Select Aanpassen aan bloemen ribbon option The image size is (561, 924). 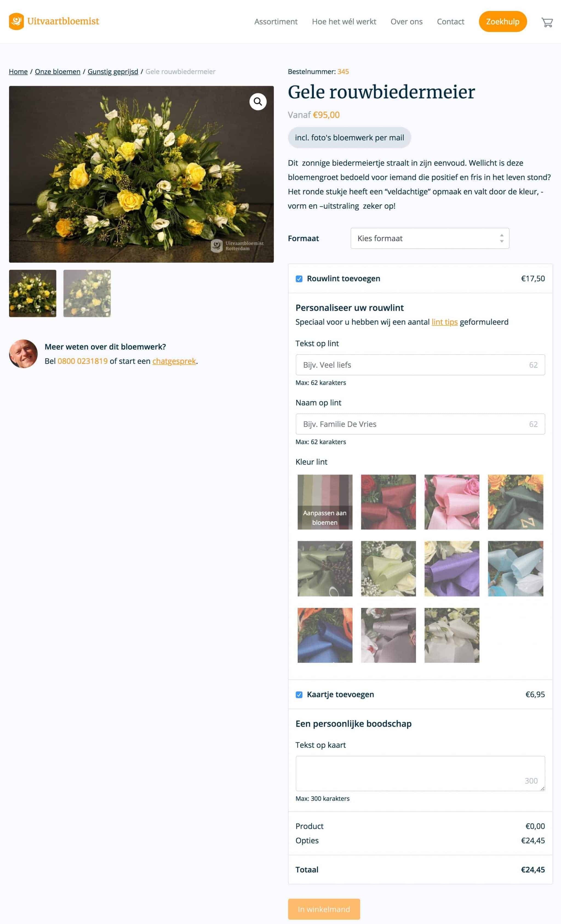(325, 502)
